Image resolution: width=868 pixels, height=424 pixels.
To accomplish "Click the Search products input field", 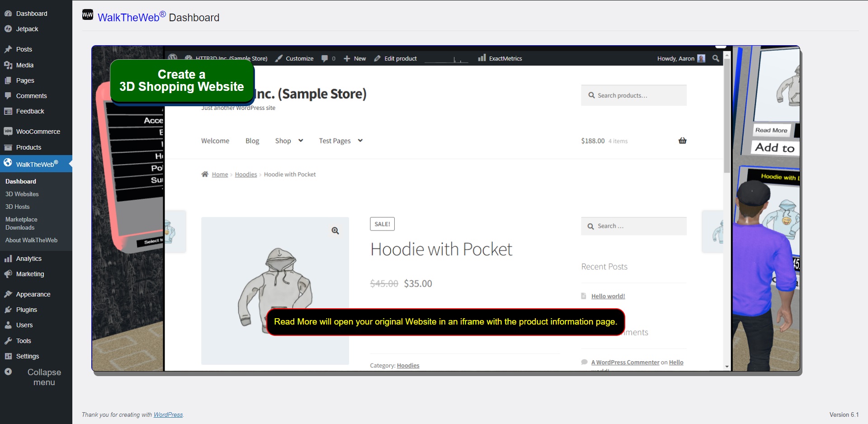I will pyautogui.click(x=634, y=95).
